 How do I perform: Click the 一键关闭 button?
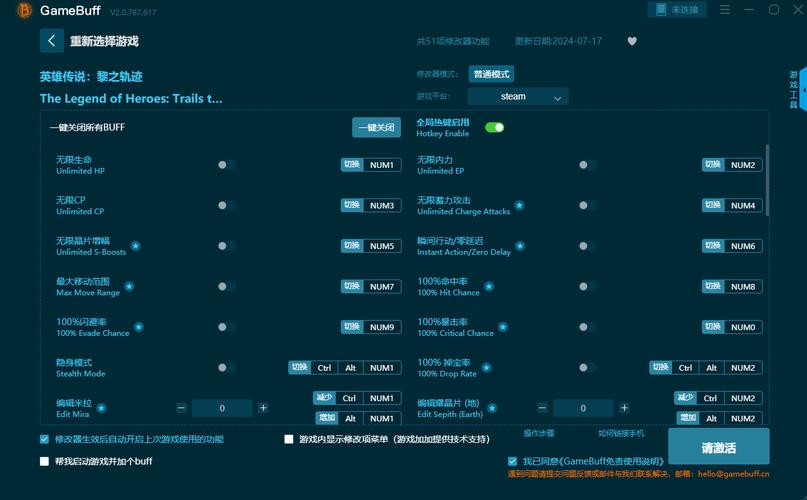pyautogui.click(x=376, y=128)
